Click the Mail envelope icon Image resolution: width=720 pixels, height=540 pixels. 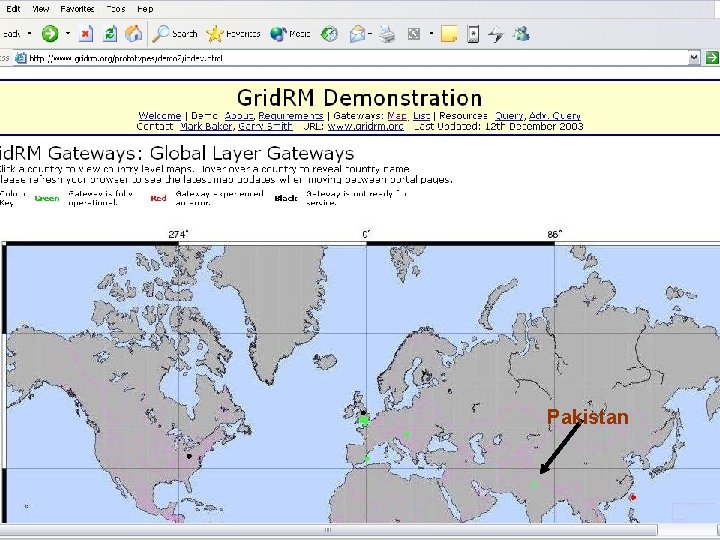(x=357, y=34)
